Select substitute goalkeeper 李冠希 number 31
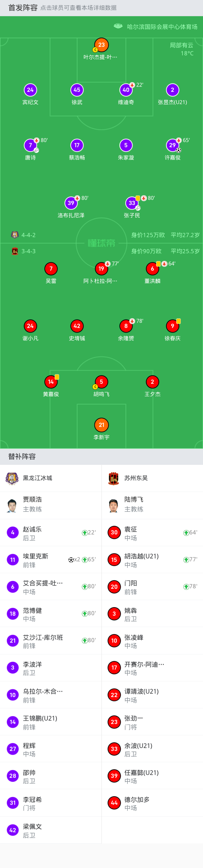203x868 pixels. (50, 803)
